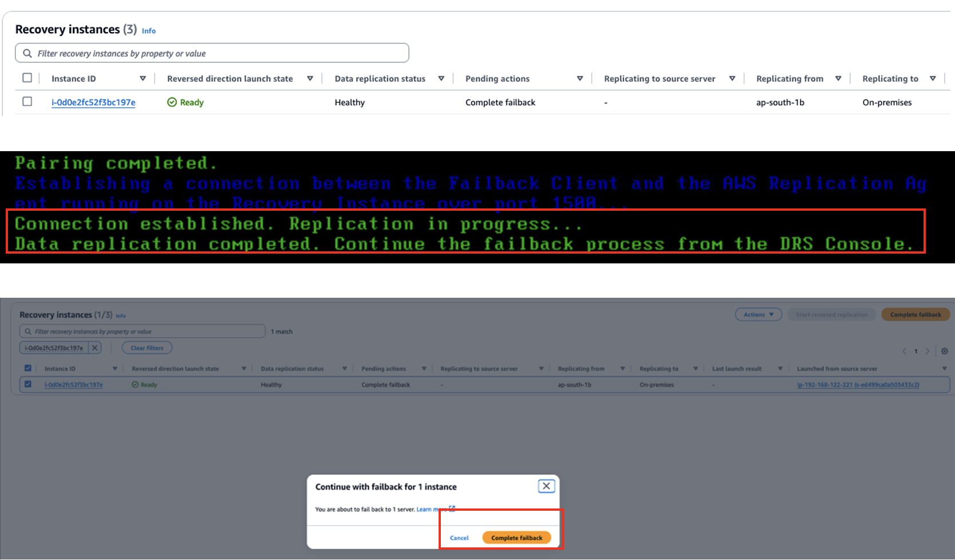This screenshot has width=955, height=560.
Task: Click the external link icon beside Learn more
Action: [x=452, y=508]
